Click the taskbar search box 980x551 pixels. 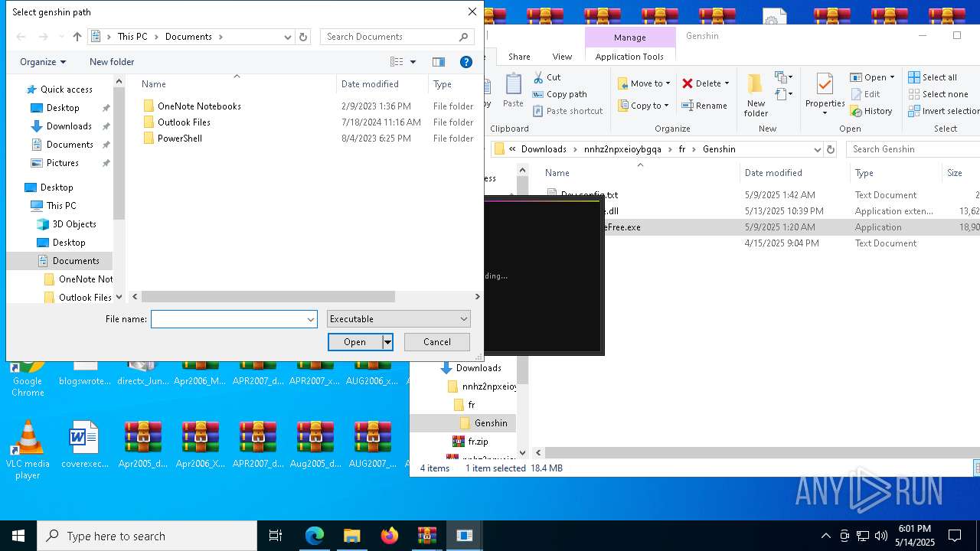pos(147,536)
